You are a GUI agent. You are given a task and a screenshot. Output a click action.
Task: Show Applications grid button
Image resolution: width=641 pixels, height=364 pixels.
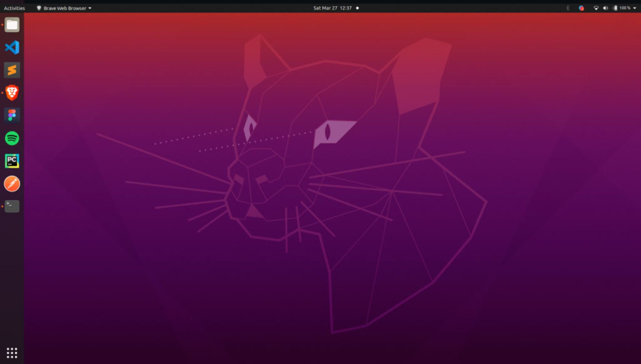[12, 353]
